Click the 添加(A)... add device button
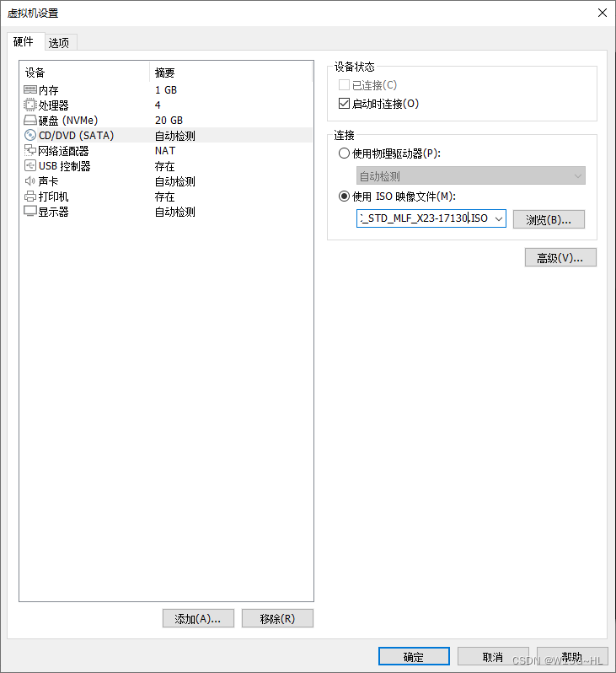This screenshot has height=673, width=616. click(198, 618)
